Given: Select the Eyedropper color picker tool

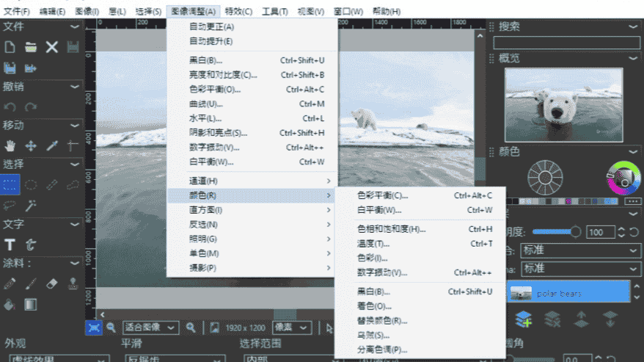Looking at the screenshot, I should coord(52,145).
